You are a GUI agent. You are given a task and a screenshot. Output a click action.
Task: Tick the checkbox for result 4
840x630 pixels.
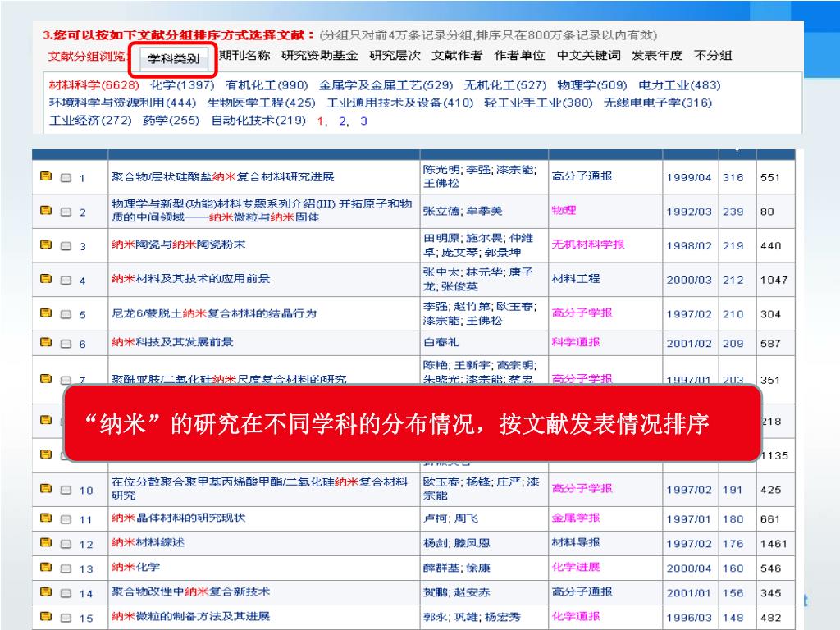pyautogui.click(x=66, y=281)
